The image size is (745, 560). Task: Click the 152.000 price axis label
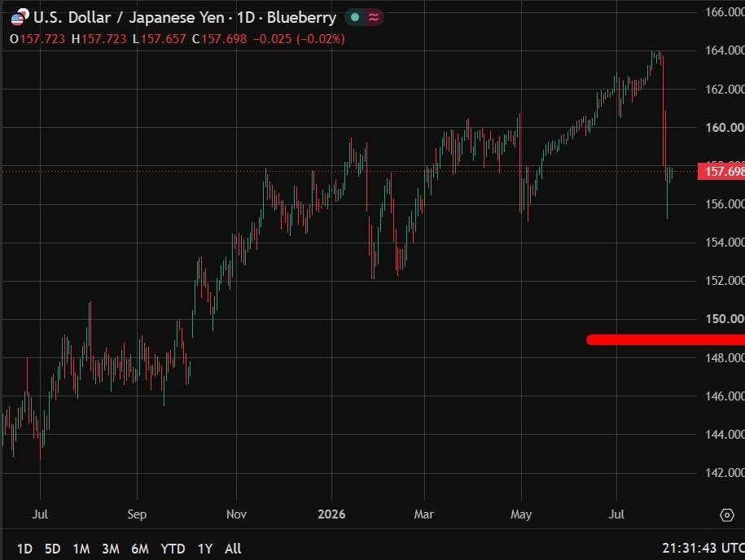(x=725, y=281)
